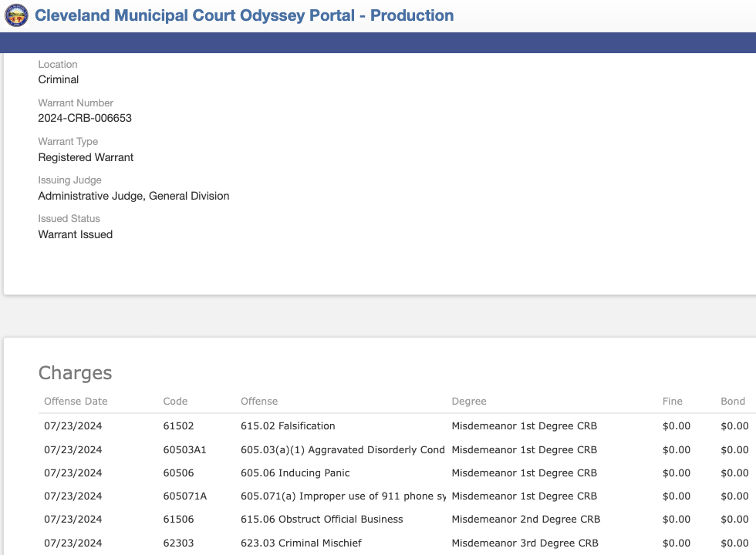Open Cleveland Municipal Court Odyssey Portal title link
This screenshot has width=756, height=555.
[x=244, y=15]
